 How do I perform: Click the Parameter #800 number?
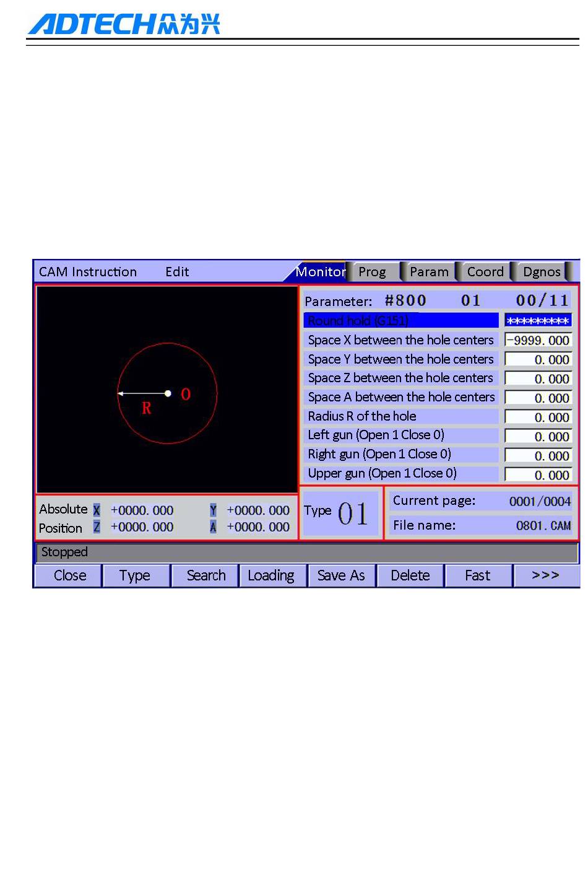tap(405, 300)
